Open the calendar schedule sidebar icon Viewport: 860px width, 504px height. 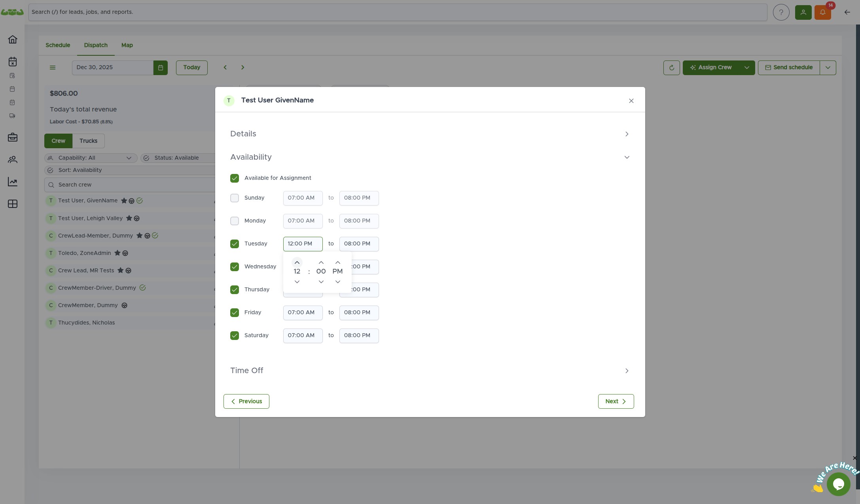(x=13, y=62)
